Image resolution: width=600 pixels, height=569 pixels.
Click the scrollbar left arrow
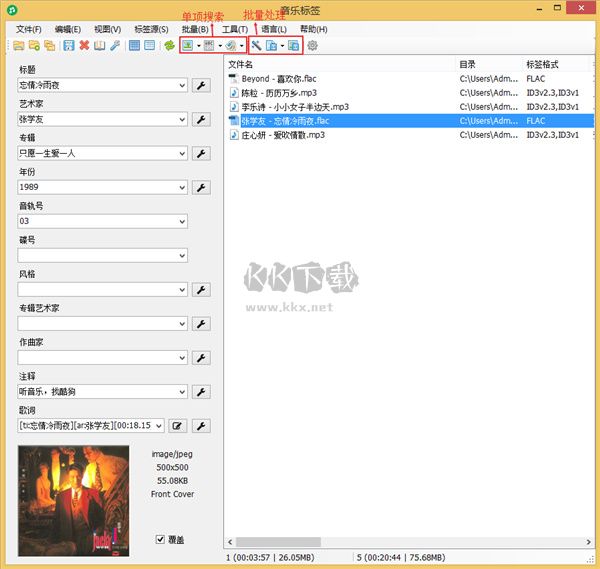230,542
